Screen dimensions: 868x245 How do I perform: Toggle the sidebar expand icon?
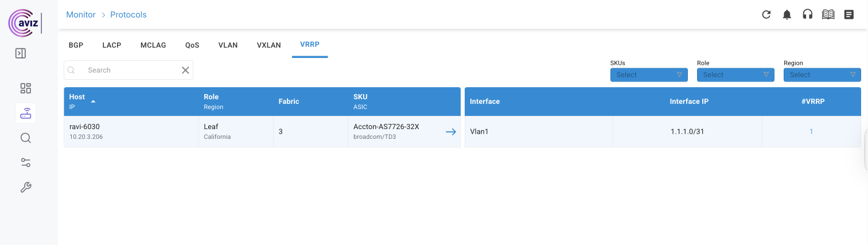pos(21,53)
